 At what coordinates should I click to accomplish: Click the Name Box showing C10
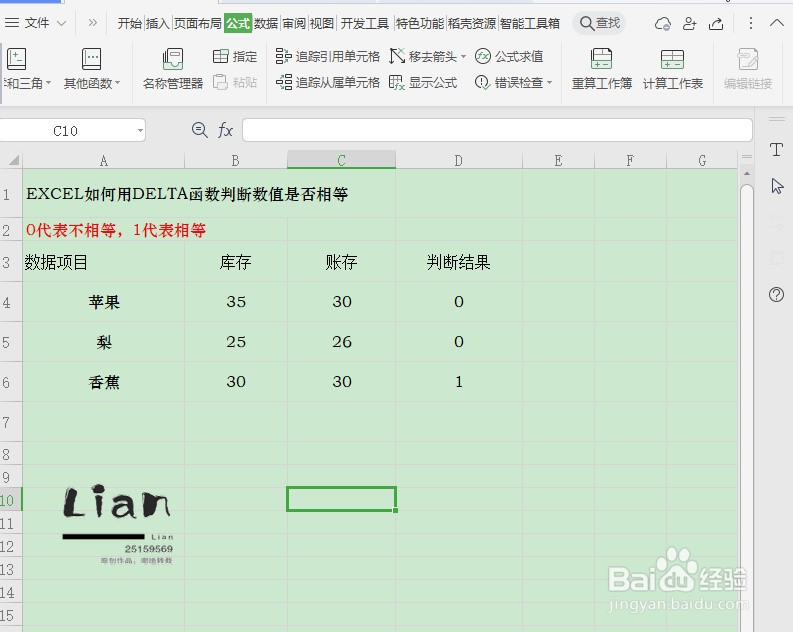click(66, 131)
